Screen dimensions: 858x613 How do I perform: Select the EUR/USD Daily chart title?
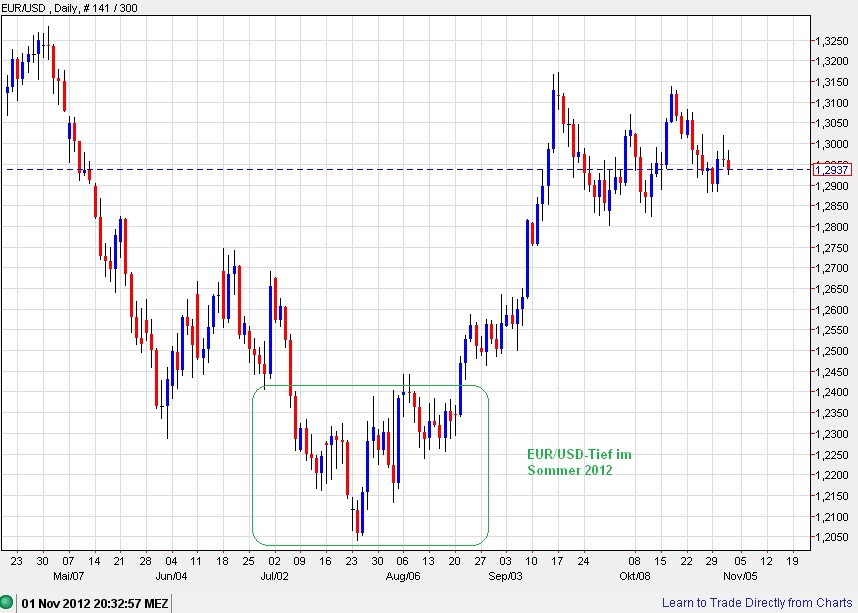click(69, 8)
